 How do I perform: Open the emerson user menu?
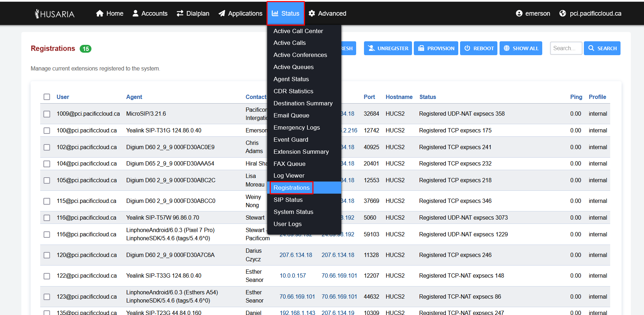(533, 14)
